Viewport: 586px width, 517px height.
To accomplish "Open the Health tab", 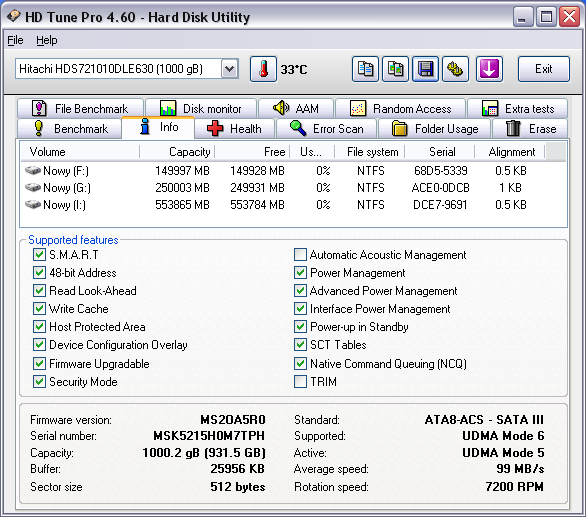I will click(234, 129).
